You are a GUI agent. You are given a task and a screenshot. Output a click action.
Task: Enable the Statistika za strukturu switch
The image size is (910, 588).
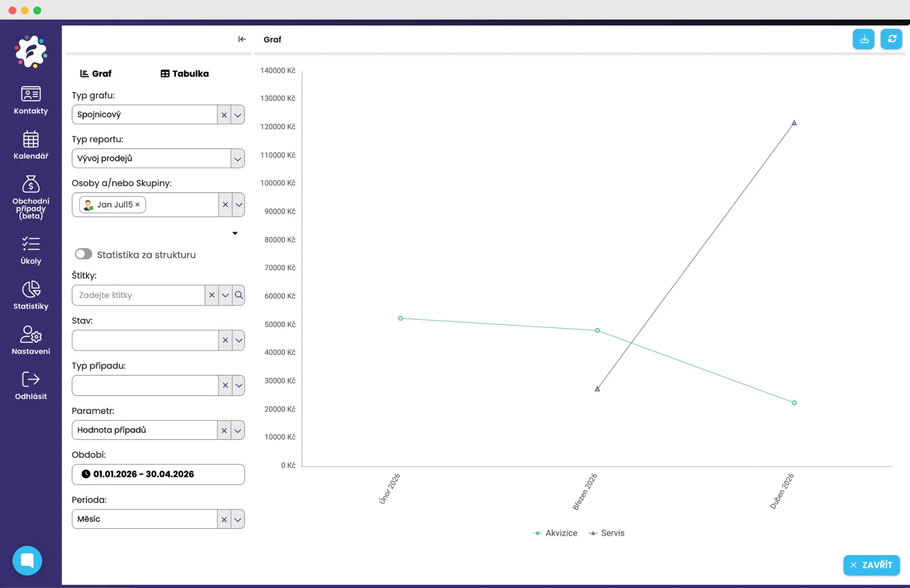click(x=84, y=254)
